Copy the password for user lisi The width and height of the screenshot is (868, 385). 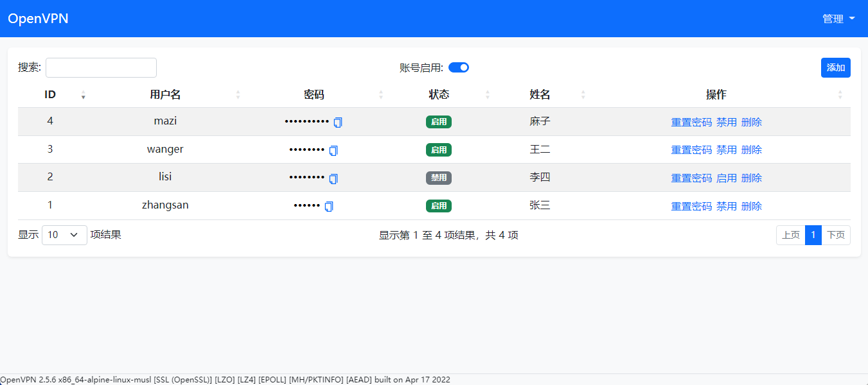(x=333, y=178)
